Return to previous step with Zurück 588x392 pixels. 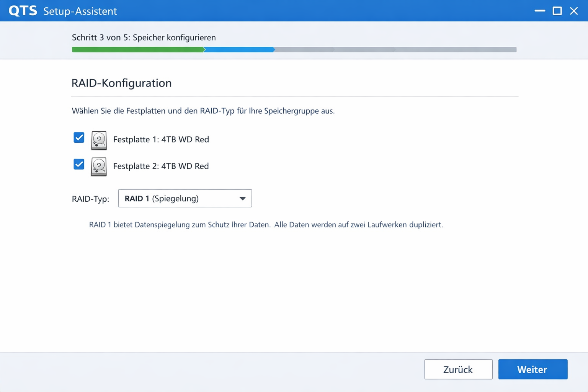[x=458, y=369]
